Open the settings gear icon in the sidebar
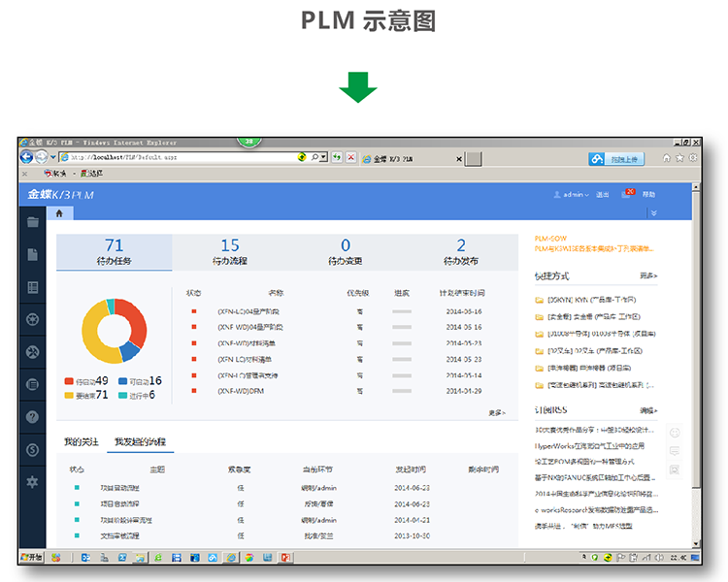Viewport: 728px width, 582px height. [32, 482]
